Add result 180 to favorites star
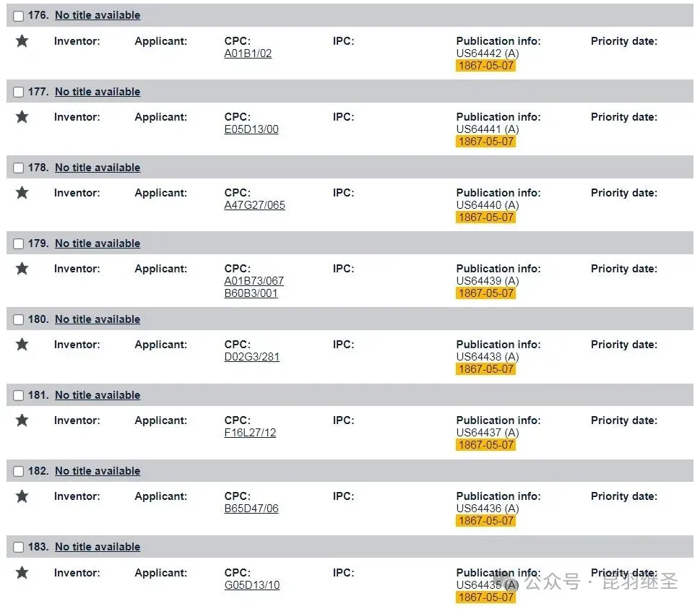The width and height of the screenshot is (700, 609). click(x=22, y=345)
